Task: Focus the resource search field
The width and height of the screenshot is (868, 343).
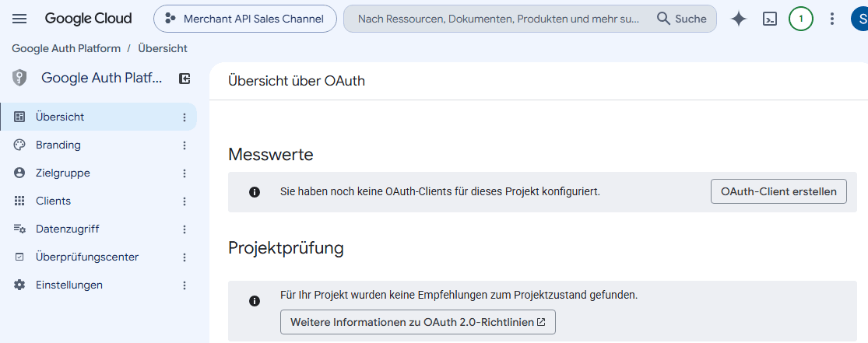Action: coord(498,19)
